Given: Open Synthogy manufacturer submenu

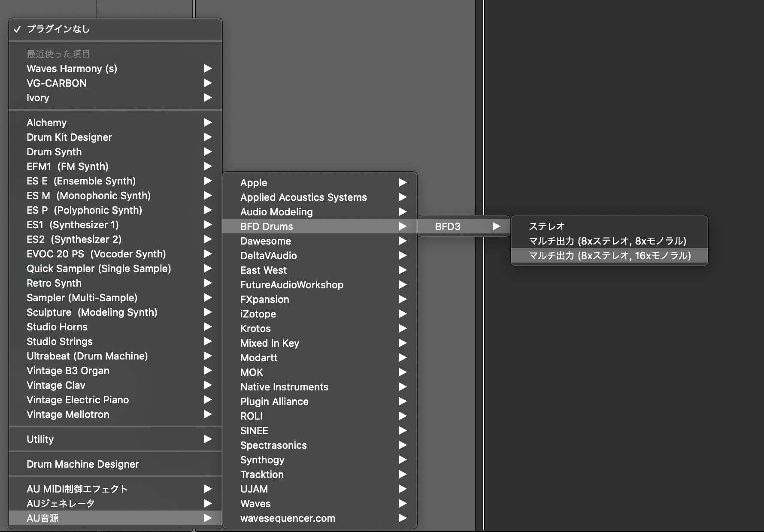Looking at the screenshot, I should pos(320,460).
